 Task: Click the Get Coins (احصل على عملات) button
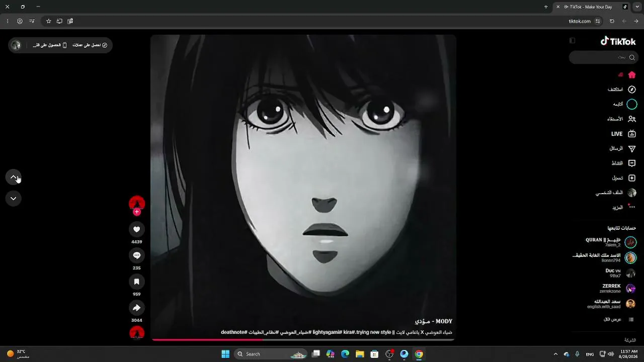coord(90,45)
